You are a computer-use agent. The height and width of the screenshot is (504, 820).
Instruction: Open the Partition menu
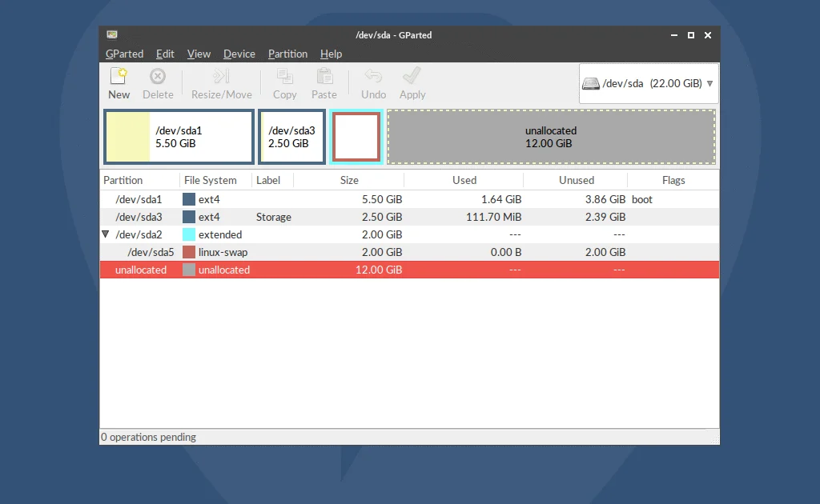pos(287,54)
